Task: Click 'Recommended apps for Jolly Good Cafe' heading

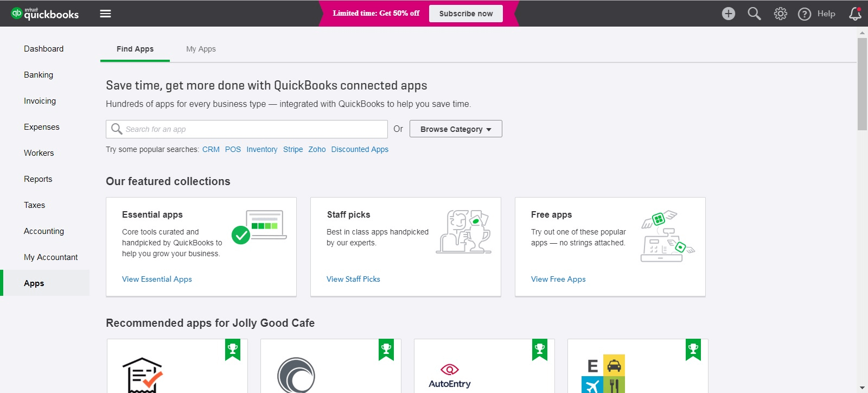Action: coord(210,323)
